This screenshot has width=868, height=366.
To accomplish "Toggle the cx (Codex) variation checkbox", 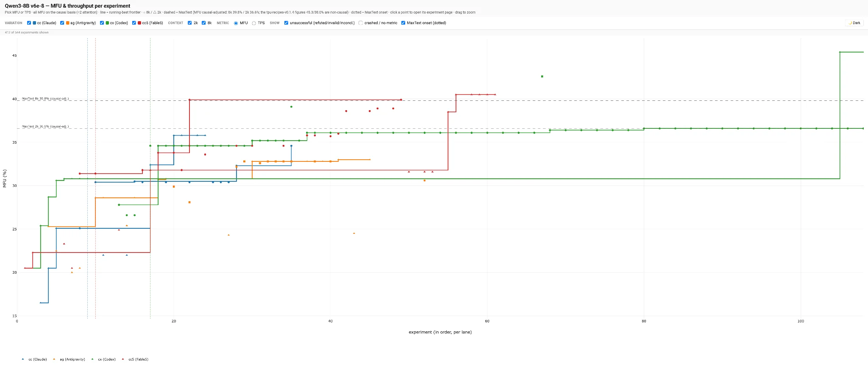I will [102, 23].
